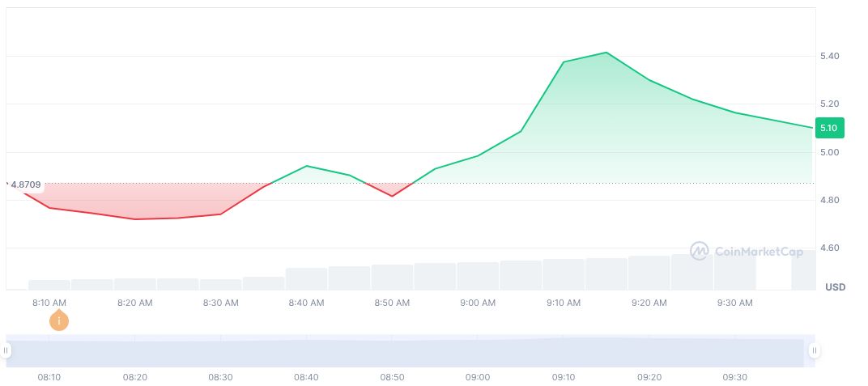This screenshot has width=868, height=386.
Task: Grab the left range selector handle
Action: pos(6,350)
